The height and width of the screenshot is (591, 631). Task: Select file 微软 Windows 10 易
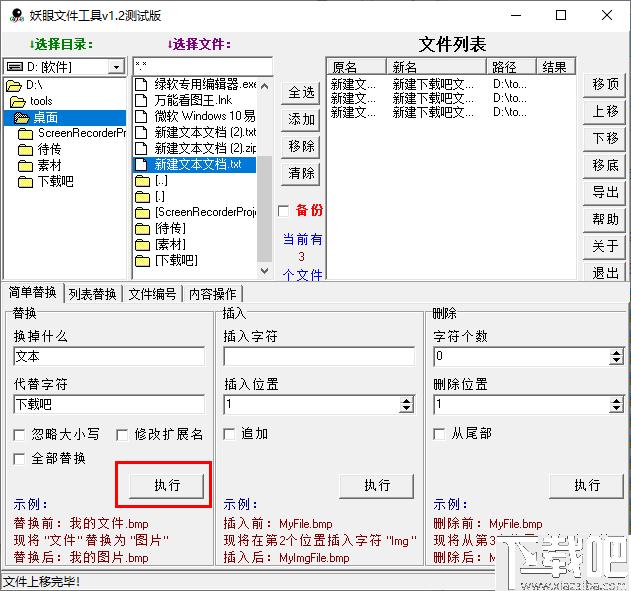tap(195, 116)
